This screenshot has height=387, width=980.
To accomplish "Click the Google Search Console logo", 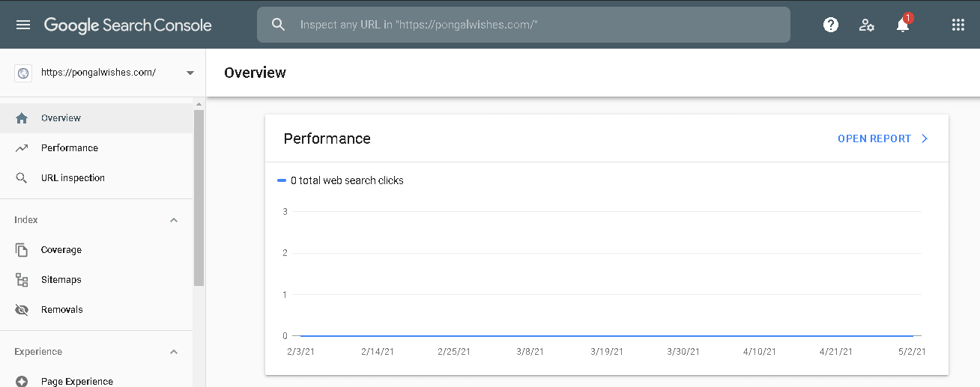I will (128, 25).
